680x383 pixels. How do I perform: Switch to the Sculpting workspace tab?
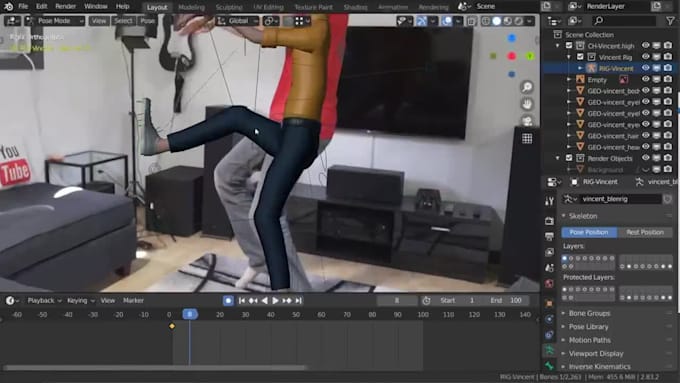tap(229, 7)
